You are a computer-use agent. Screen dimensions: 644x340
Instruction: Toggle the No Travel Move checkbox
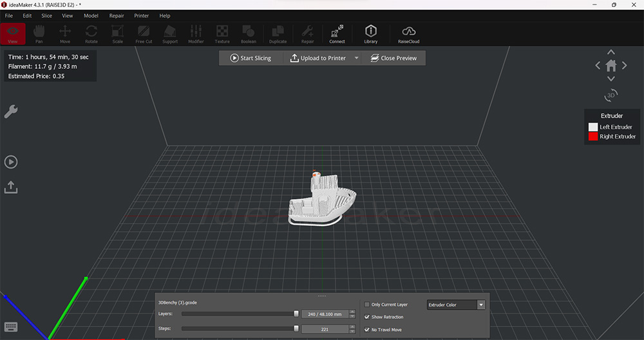(367, 330)
